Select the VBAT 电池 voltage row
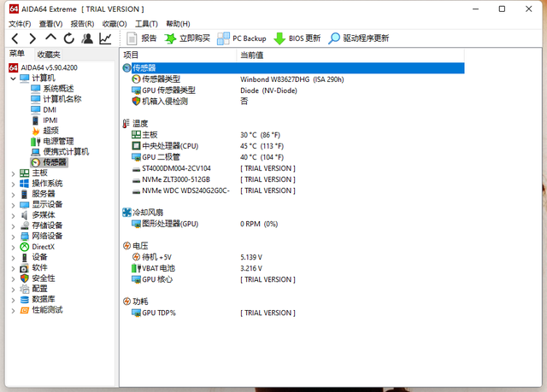 293,268
